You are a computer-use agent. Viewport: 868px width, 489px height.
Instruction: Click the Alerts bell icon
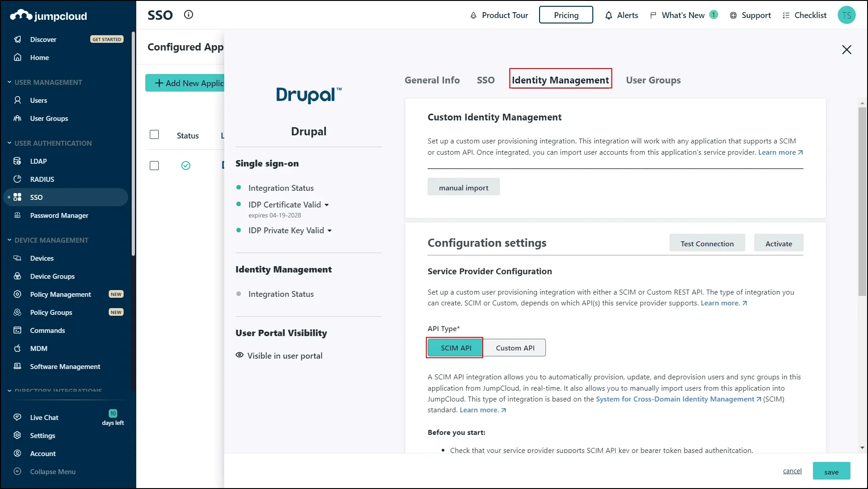click(609, 15)
